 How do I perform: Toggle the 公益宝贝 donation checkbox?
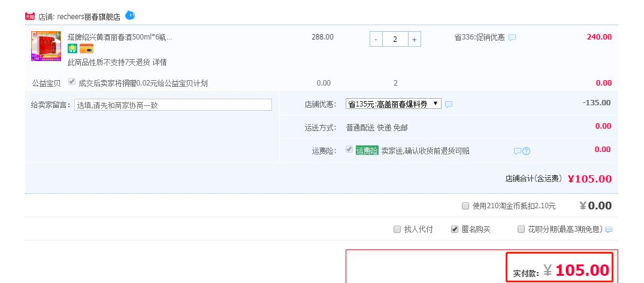coord(72,81)
